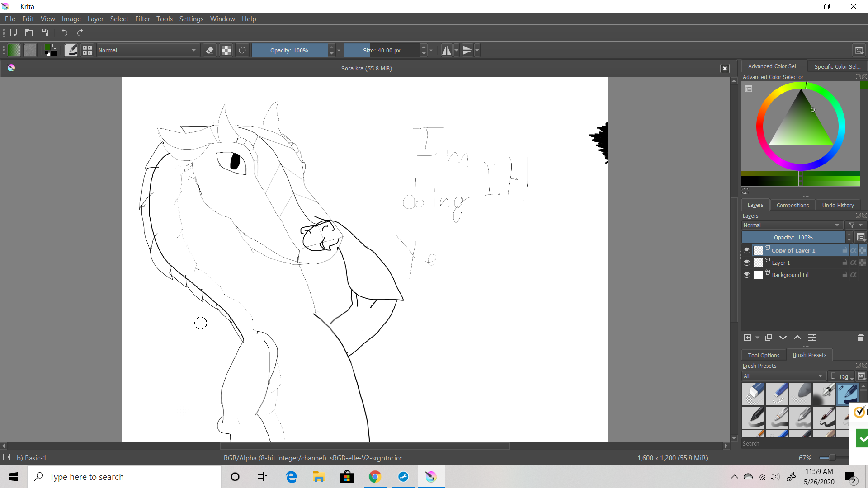Open the choose brush preset grid icon
Image resolution: width=868 pixels, height=488 pixels.
87,50
